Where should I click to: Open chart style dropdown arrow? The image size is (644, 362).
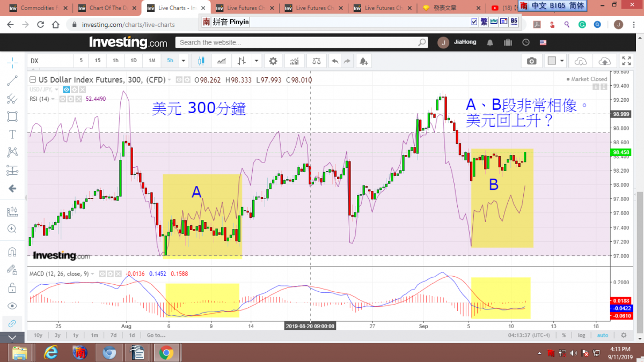point(256,61)
